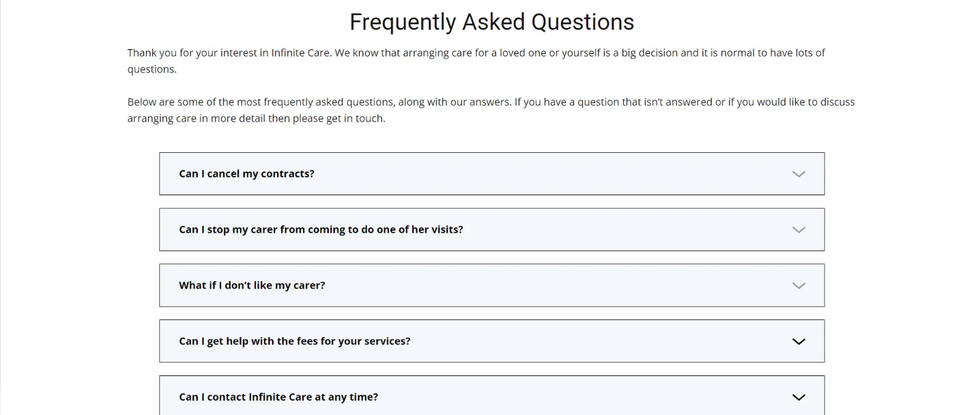Open the question about stopping carer visits
This screenshot has height=415, width=980.
pyautogui.click(x=321, y=230)
